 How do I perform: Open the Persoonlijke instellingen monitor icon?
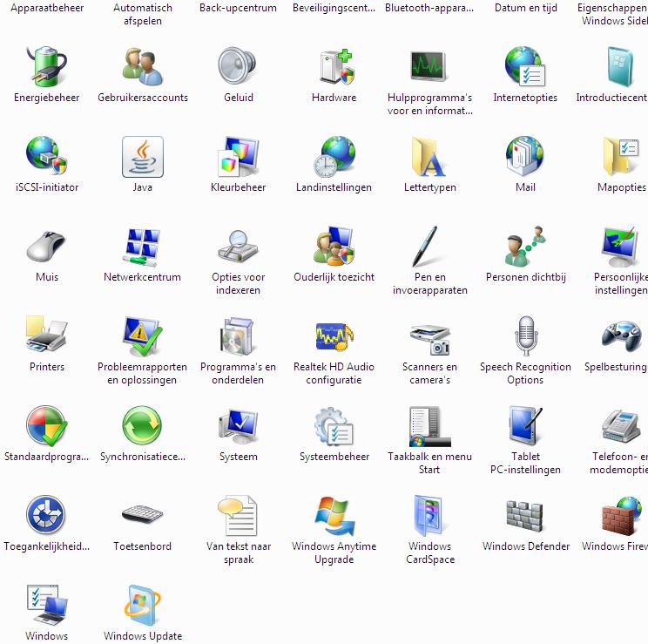pos(621,246)
